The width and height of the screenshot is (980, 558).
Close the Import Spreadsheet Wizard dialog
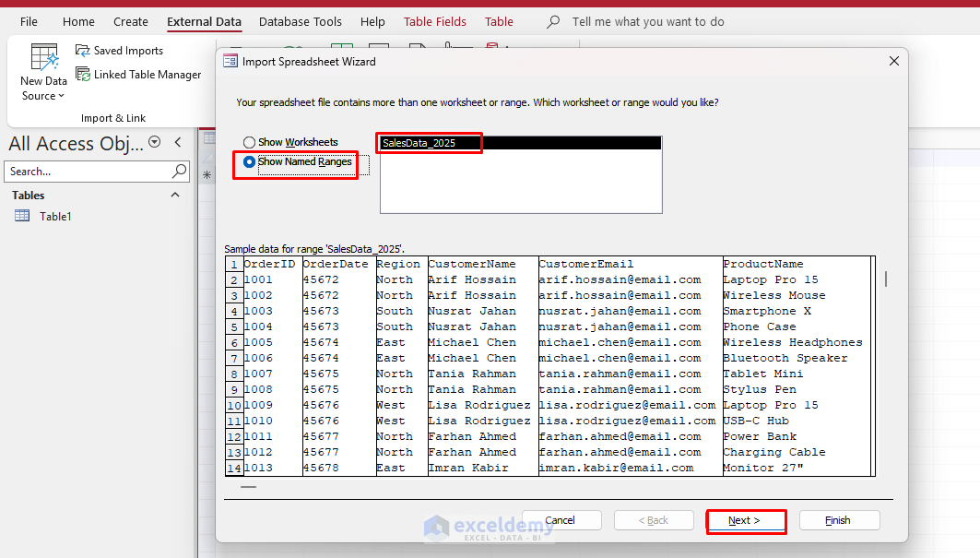893,61
